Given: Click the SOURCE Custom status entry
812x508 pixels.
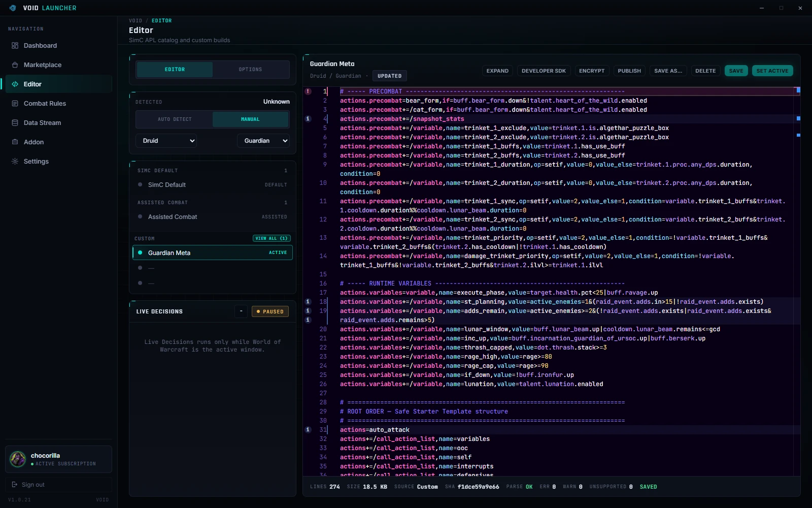Looking at the screenshot, I should (416, 487).
